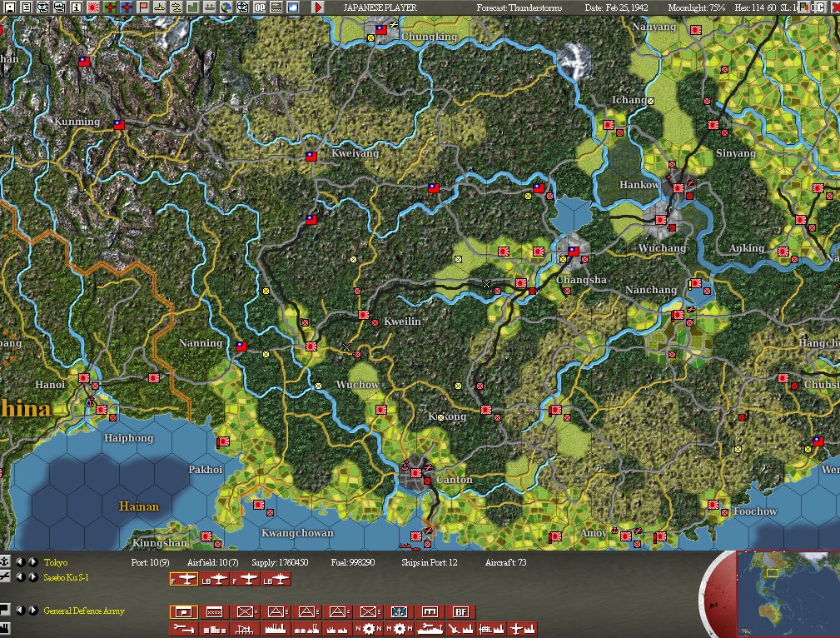Go to next ground unit after General Defence Army
Image resolution: width=840 pixels, height=638 pixels.
33,611
